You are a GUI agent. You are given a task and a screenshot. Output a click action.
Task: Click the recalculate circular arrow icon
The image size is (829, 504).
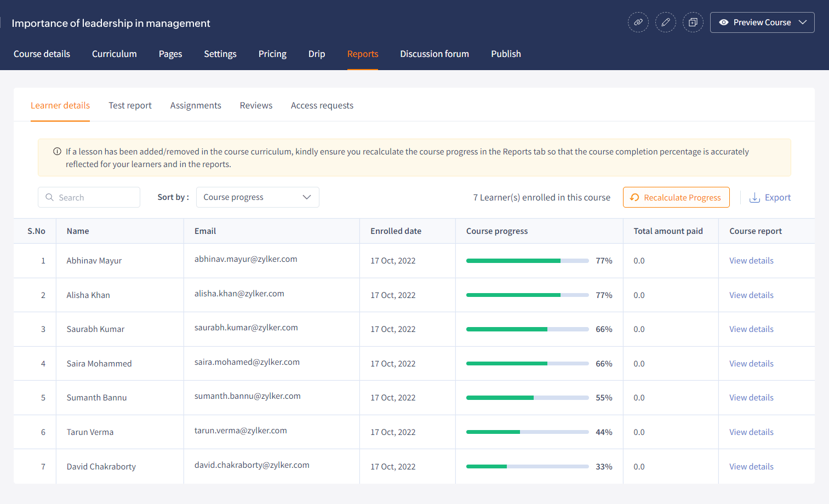635,197
